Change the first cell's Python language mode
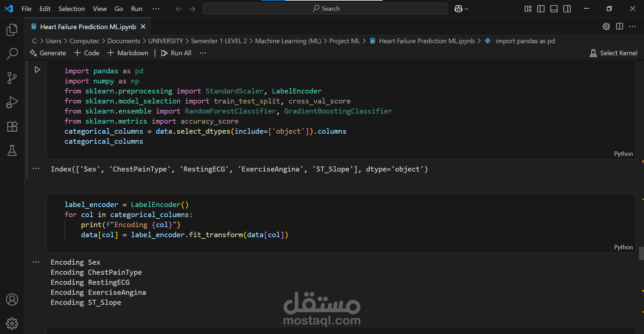 [x=623, y=154]
